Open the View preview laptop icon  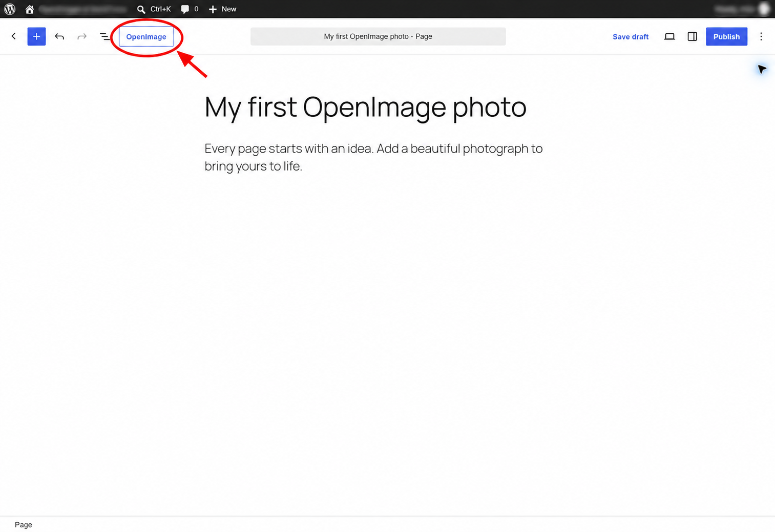669,36
